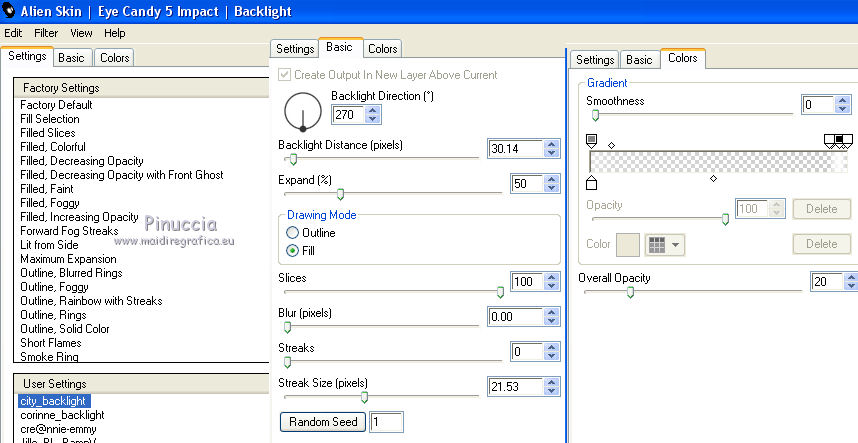Open Settings tab in middle panel
The width and height of the screenshot is (858, 443).
[x=294, y=49]
